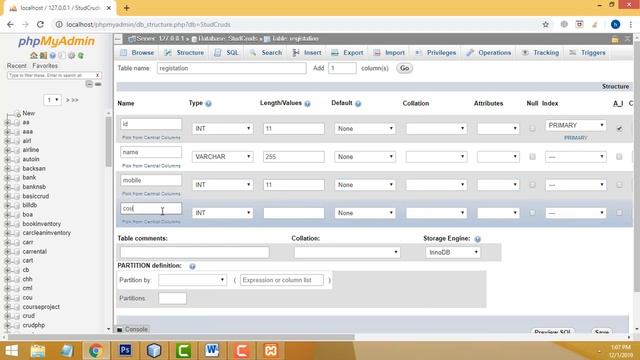Open the Chrome three-dot menu
640x360 pixels.
[631, 24]
